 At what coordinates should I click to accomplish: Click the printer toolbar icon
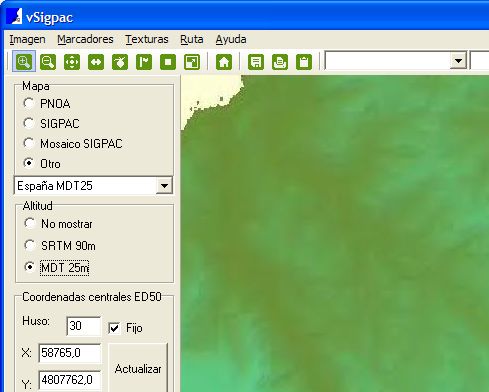tap(280, 62)
